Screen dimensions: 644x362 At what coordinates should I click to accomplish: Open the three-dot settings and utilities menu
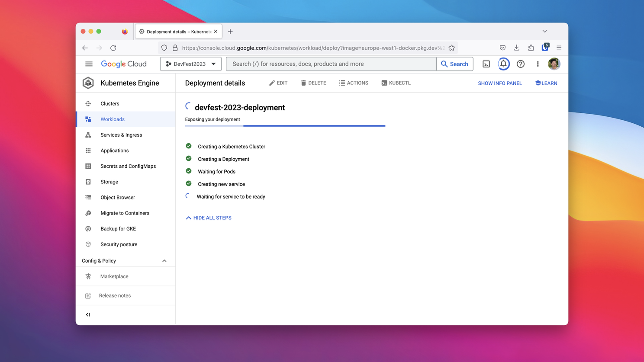click(538, 64)
